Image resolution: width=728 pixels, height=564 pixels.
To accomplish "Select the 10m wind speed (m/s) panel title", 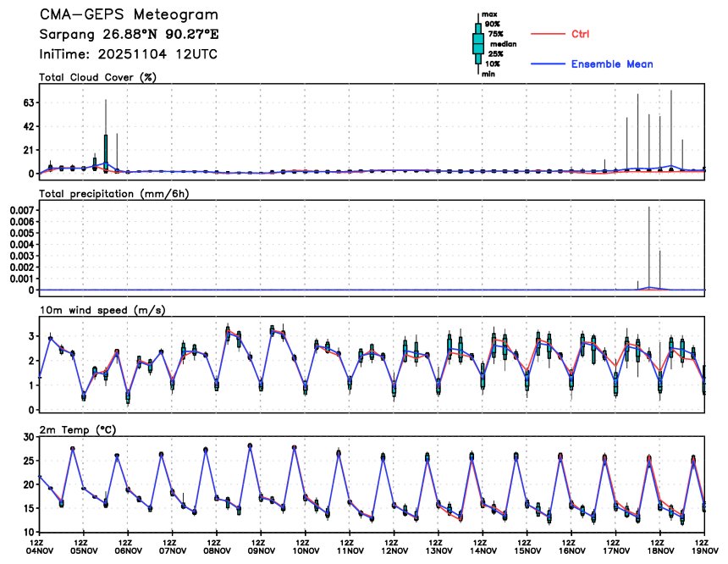I will coord(102,310).
